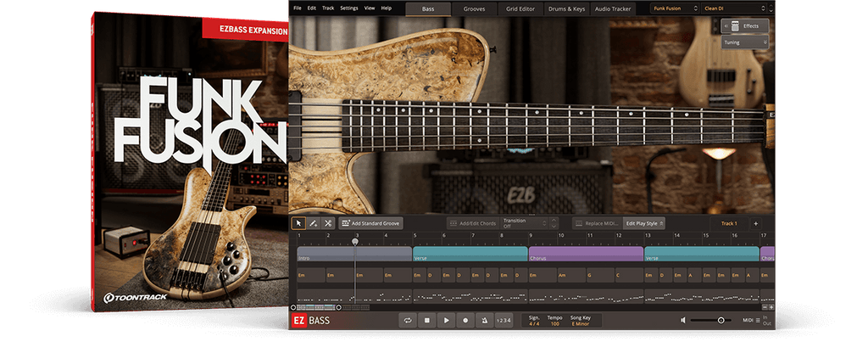Viewport: 868px width, 353px height.
Task: Open the Track menu
Action: [328, 8]
